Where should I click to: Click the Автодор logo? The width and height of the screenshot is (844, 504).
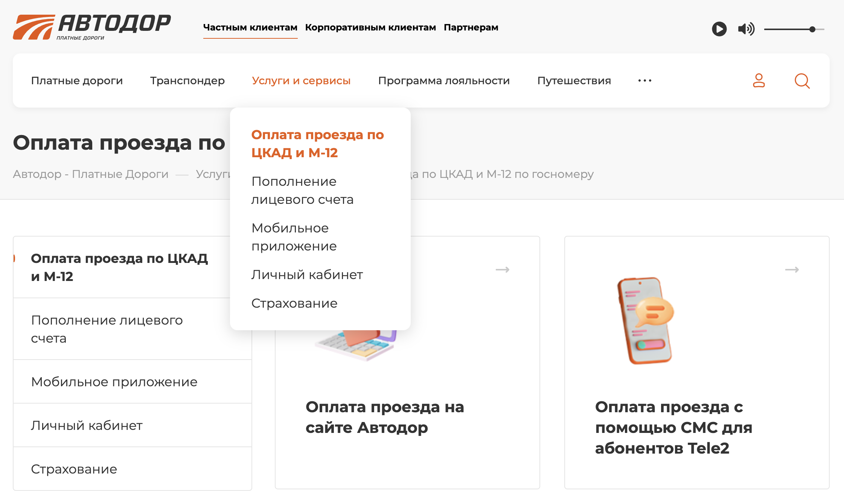tap(92, 27)
